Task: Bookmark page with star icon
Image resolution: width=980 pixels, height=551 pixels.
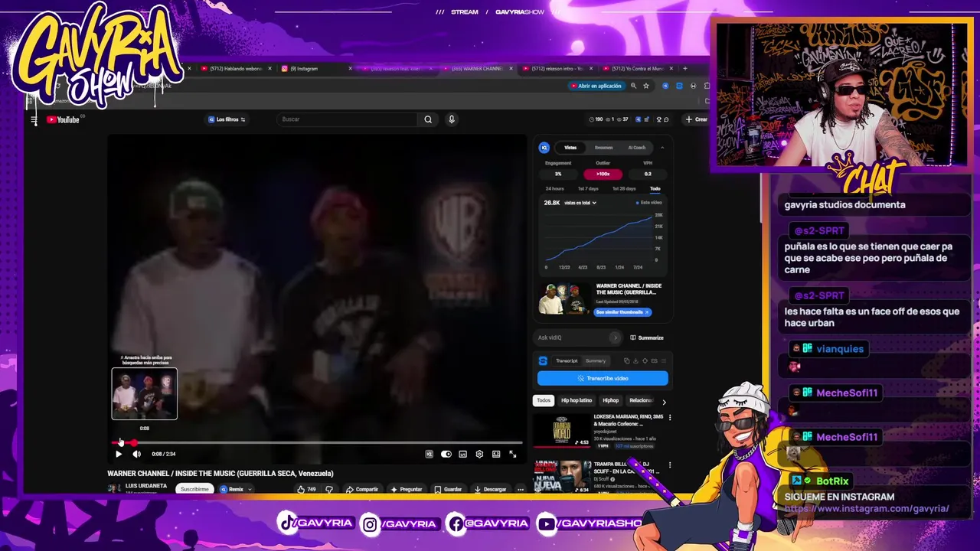Action: coord(646,86)
